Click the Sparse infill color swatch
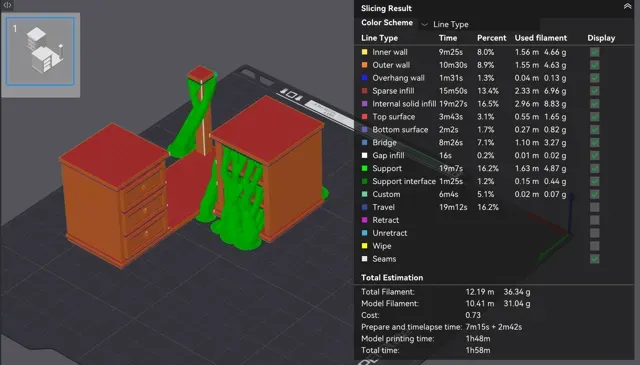640x365 pixels. click(x=364, y=91)
